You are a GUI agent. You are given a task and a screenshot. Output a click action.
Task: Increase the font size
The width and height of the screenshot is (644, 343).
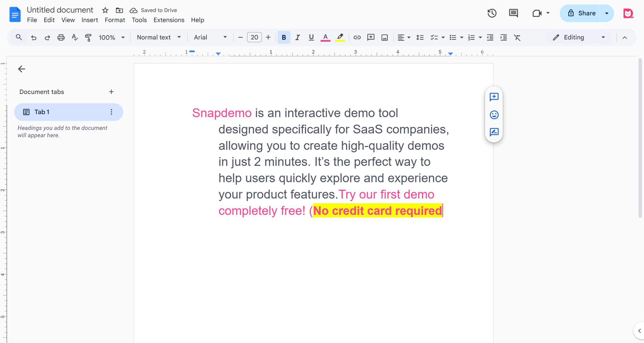pyautogui.click(x=268, y=37)
